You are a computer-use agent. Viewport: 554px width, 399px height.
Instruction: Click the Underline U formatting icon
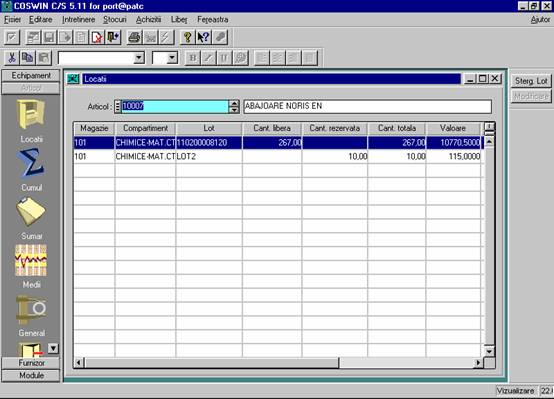coord(224,58)
